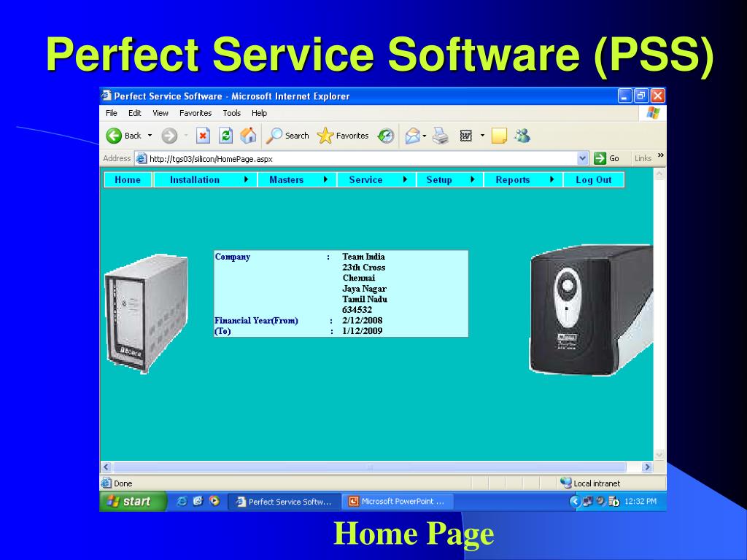Switch to Microsoft PowerPoint taskbar button

[398, 502]
